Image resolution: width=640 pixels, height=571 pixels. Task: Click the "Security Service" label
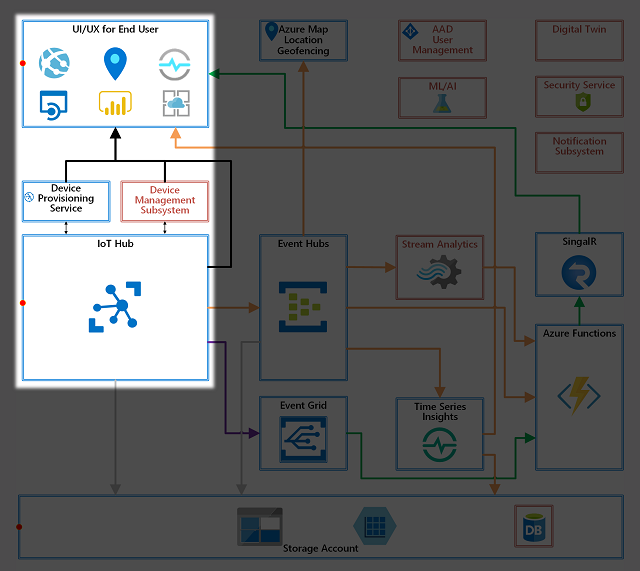579,85
